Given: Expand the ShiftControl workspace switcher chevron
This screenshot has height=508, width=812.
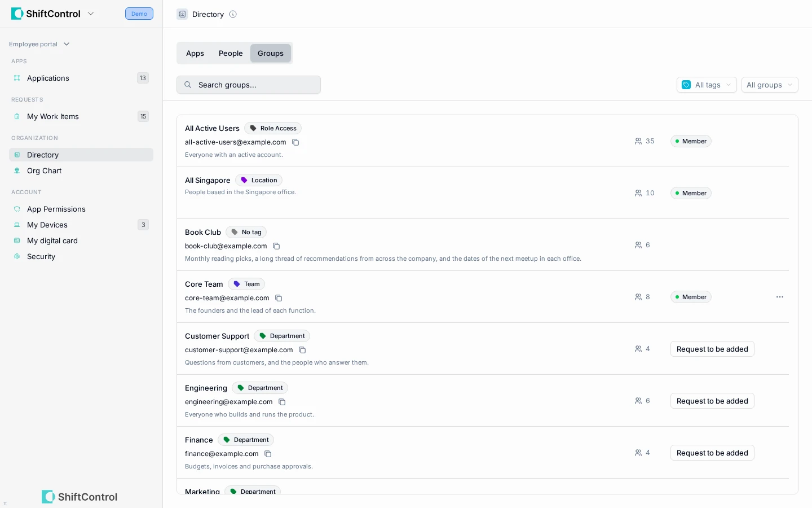Looking at the screenshot, I should (91, 14).
